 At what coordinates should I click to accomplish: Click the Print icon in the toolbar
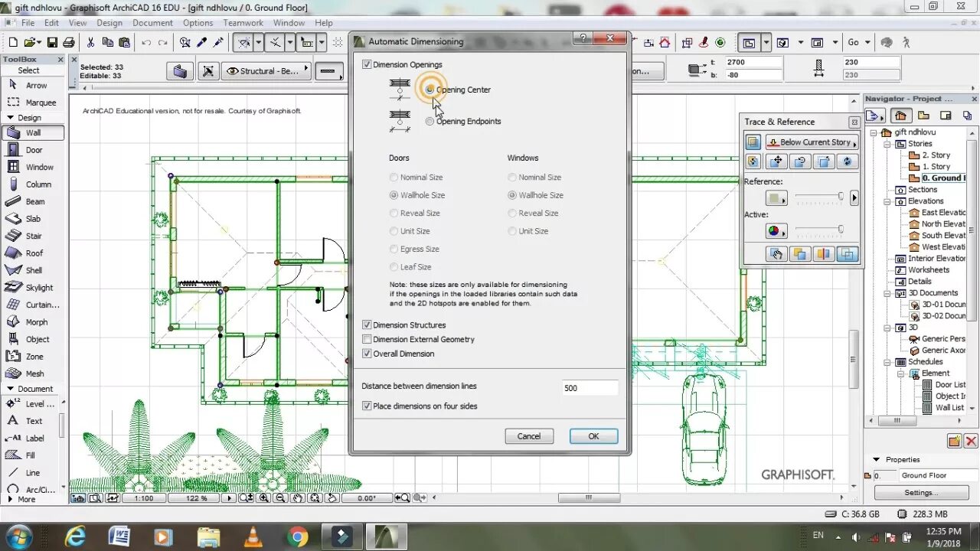[x=68, y=43]
